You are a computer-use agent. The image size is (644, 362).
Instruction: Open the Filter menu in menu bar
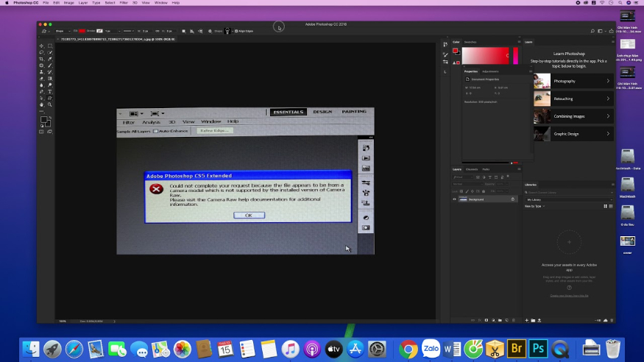123,3
